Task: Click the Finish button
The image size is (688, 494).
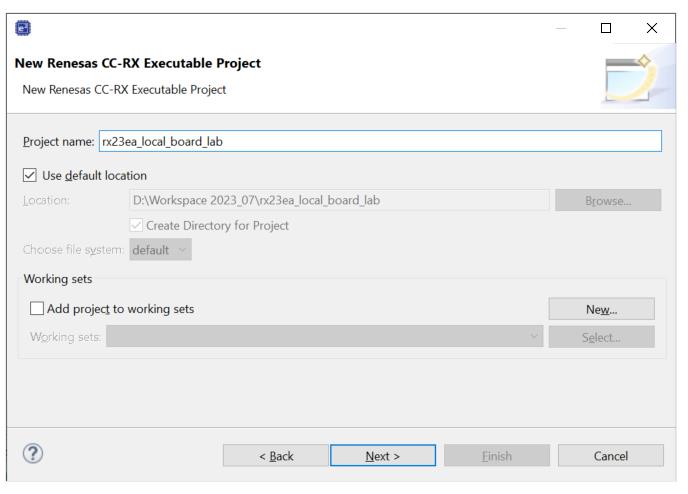Action: point(492,456)
